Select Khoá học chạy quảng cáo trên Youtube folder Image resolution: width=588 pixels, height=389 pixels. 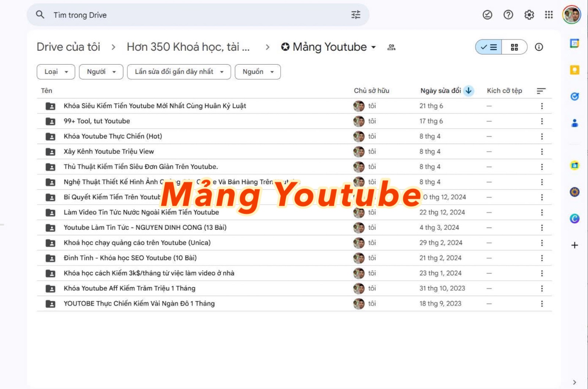[x=294, y=243]
